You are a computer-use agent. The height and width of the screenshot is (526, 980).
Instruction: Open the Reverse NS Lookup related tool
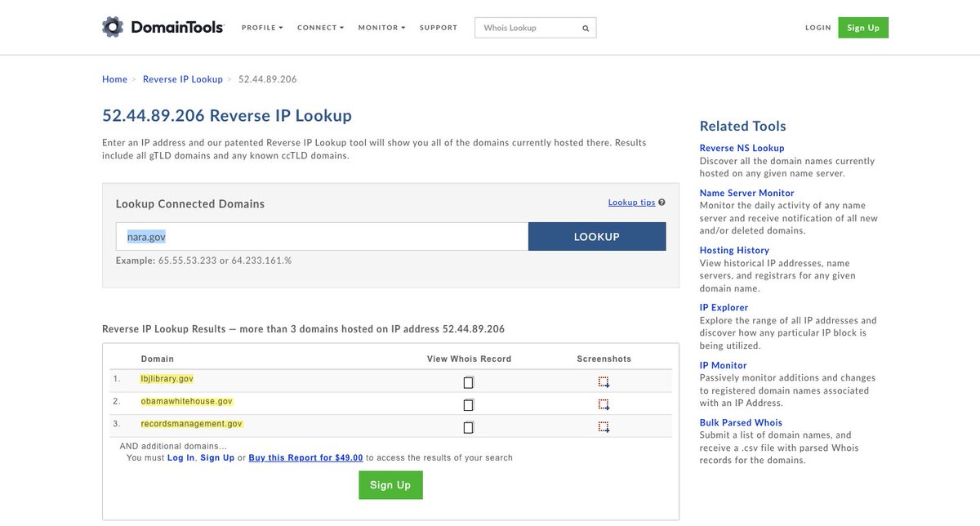click(x=742, y=148)
